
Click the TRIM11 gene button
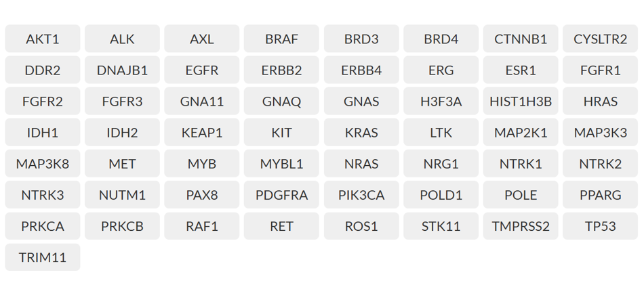click(43, 257)
